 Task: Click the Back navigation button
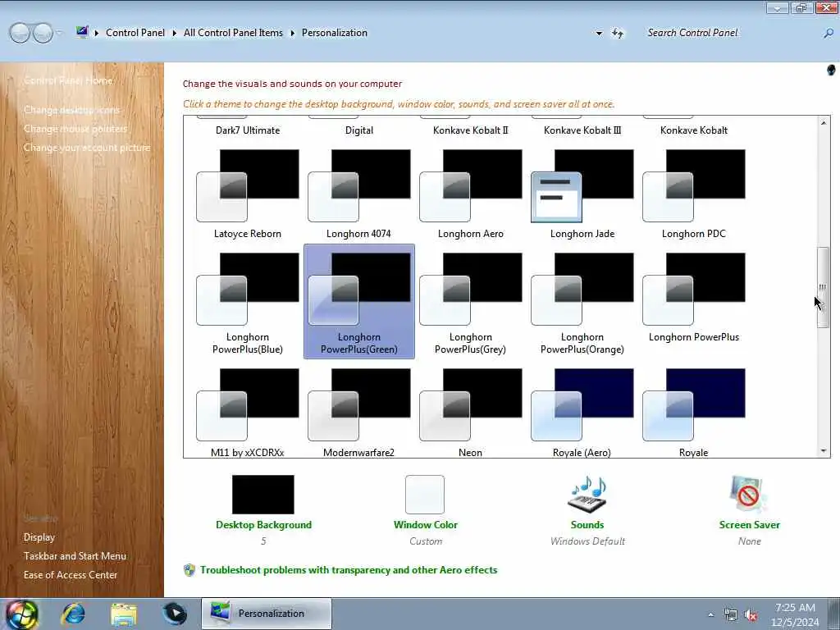pos(20,33)
